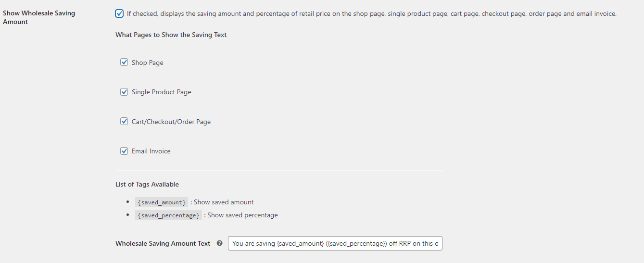
Task: Click the "Wholesale Saving Amount Text" field label
Action: (x=163, y=243)
